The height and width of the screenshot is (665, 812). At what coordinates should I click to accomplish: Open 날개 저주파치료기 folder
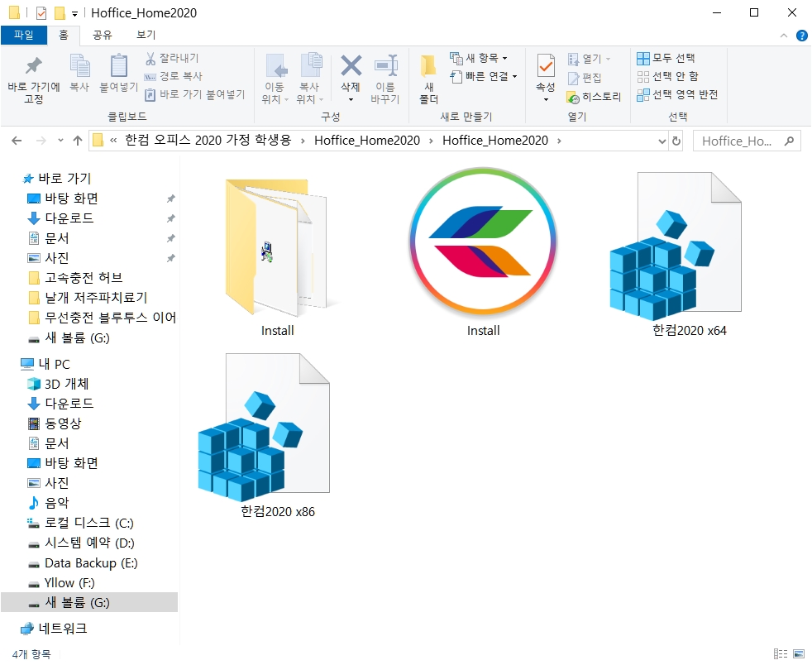click(x=96, y=297)
